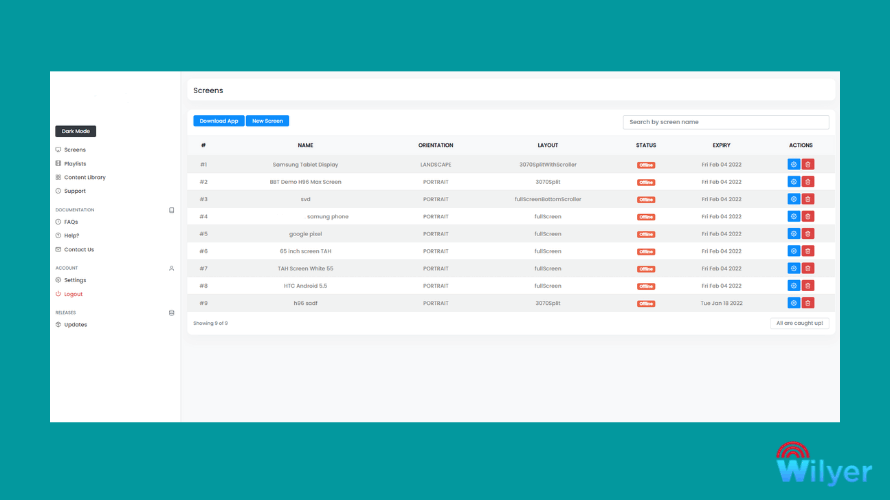Click the All are caught up button
Viewport: 890px width, 500px height.
799,323
